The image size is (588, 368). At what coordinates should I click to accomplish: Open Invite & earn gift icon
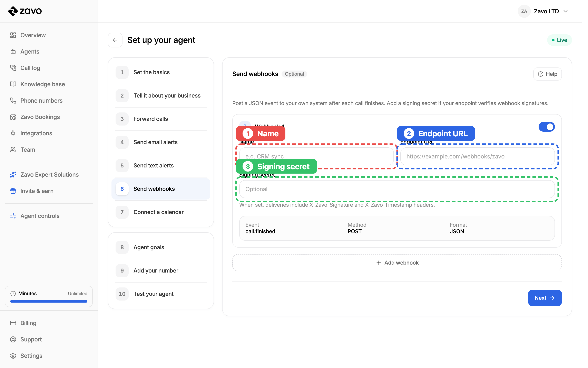click(13, 191)
